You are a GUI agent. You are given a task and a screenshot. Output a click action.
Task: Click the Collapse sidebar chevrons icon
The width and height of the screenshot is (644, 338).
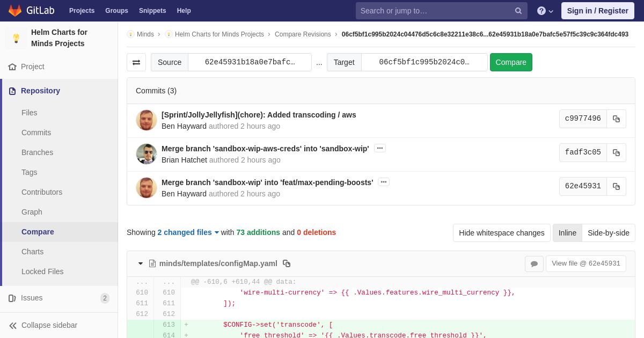point(13,325)
